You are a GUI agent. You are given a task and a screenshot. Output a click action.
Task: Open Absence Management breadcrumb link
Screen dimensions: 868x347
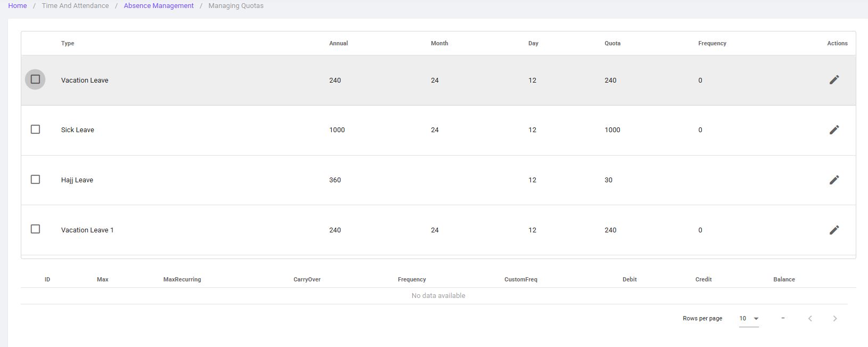pyautogui.click(x=159, y=6)
